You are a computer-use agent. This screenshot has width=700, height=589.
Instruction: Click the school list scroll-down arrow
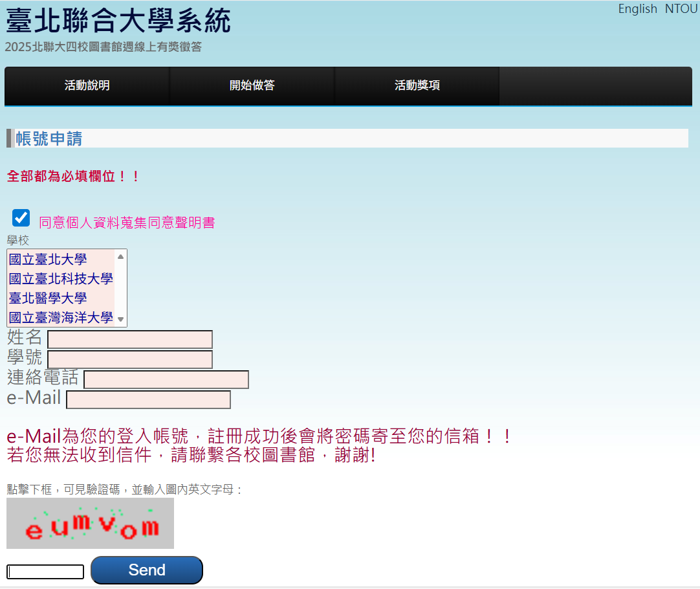click(x=120, y=319)
